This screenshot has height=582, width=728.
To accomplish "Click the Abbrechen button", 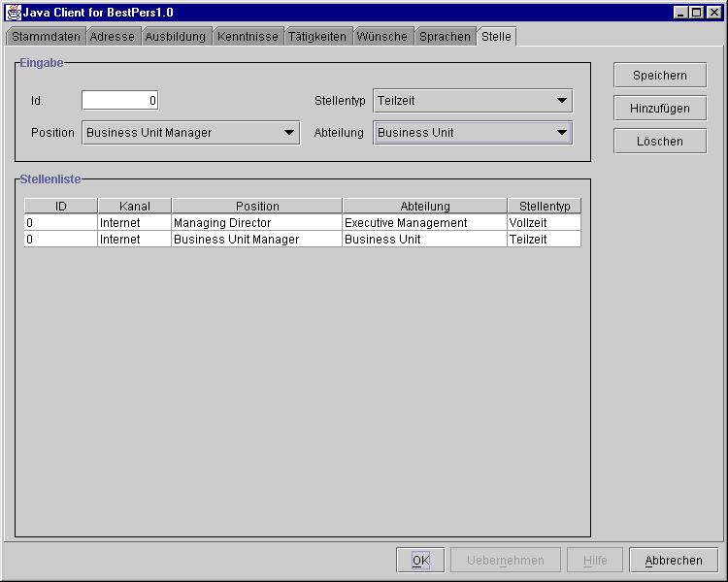I will tap(674, 561).
